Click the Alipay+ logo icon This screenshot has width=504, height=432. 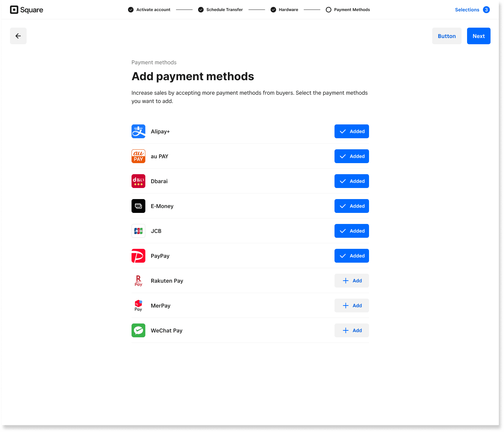(x=138, y=131)
